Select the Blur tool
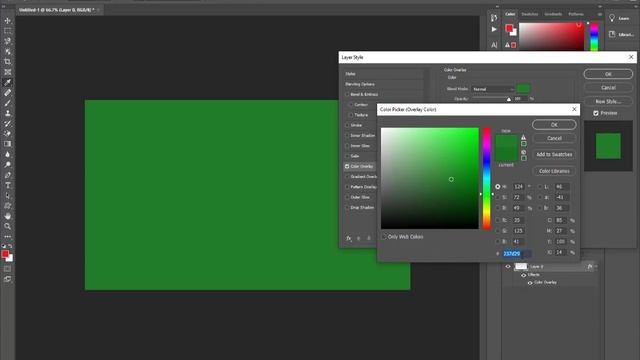The image size is (640, 360). tap(7, 154)
